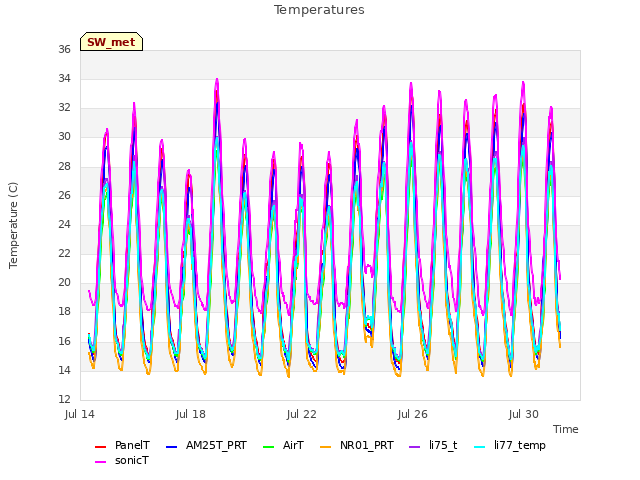Screen dimensions: 640x480
Task: Click the 24 y-axis tick label
Action: [x=64, y=224]
